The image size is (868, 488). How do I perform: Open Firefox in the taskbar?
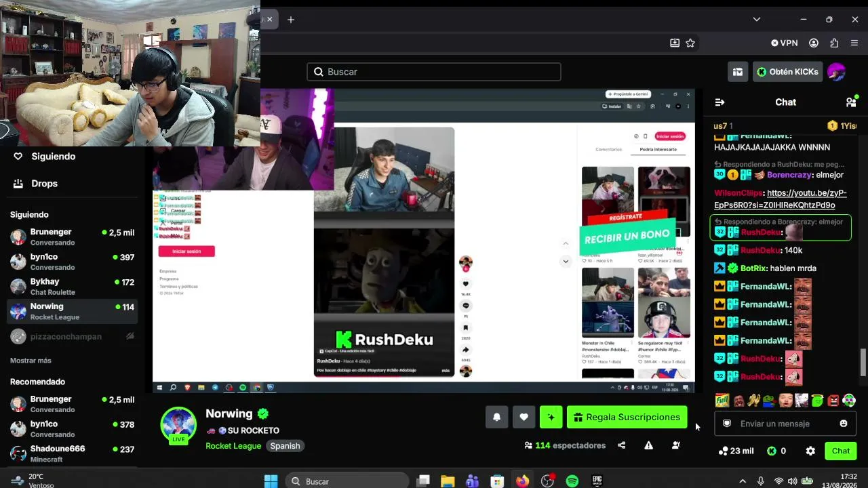pyautogui.click(x=522, y=481)
